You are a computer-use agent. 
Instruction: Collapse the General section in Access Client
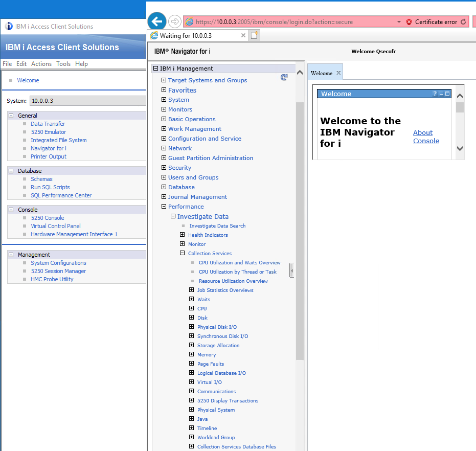point(11,116)
